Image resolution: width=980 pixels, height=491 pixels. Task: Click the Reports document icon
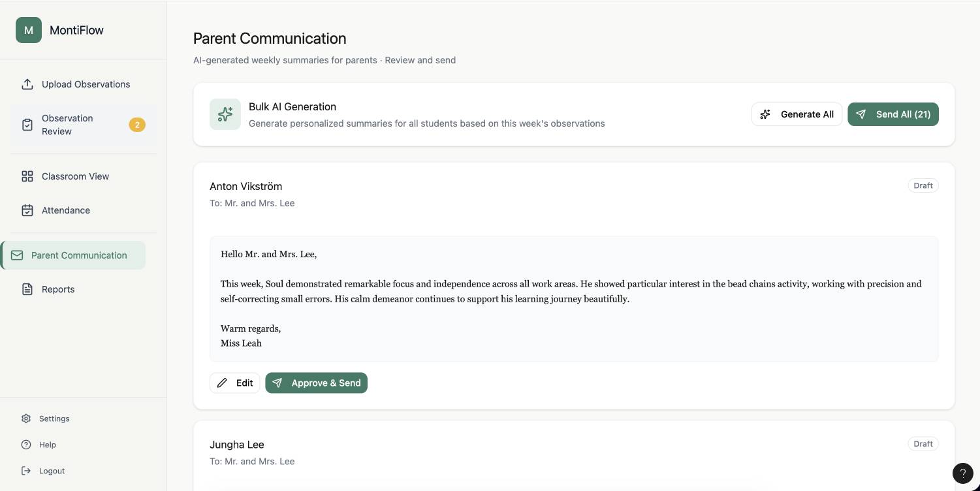click(27, 289)
